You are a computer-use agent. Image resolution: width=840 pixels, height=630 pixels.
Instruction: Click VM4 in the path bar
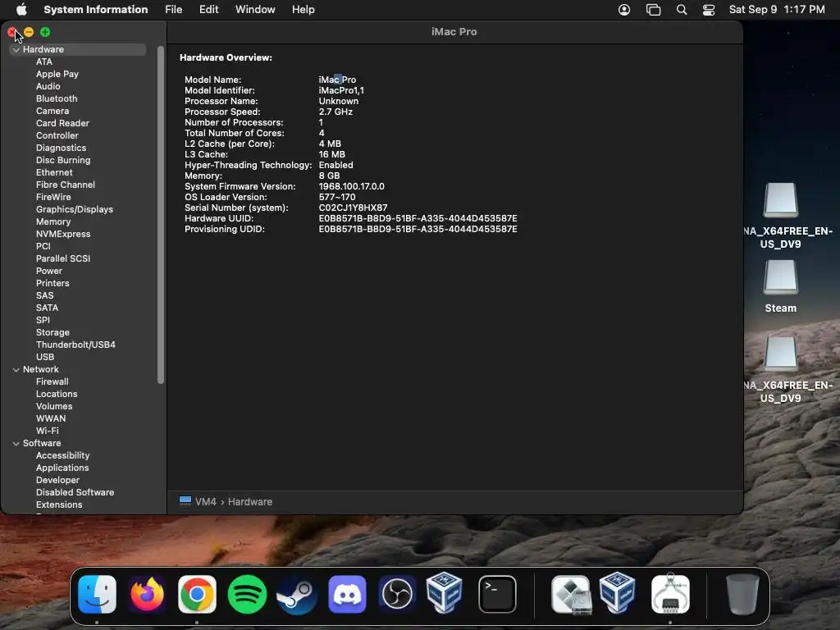coord(206,501)
